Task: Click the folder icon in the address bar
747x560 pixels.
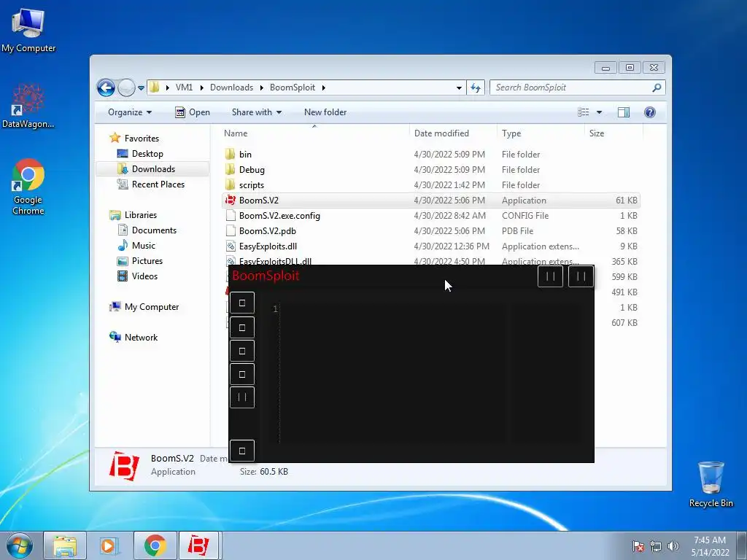Action: [154, 87]
